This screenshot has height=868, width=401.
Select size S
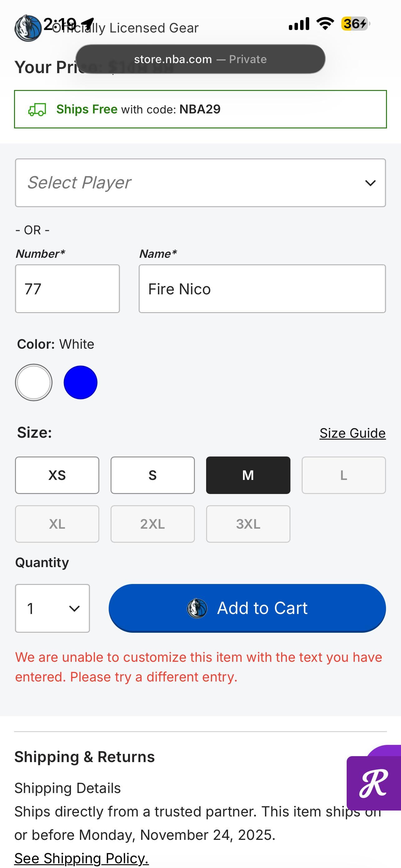pos(152,475)
